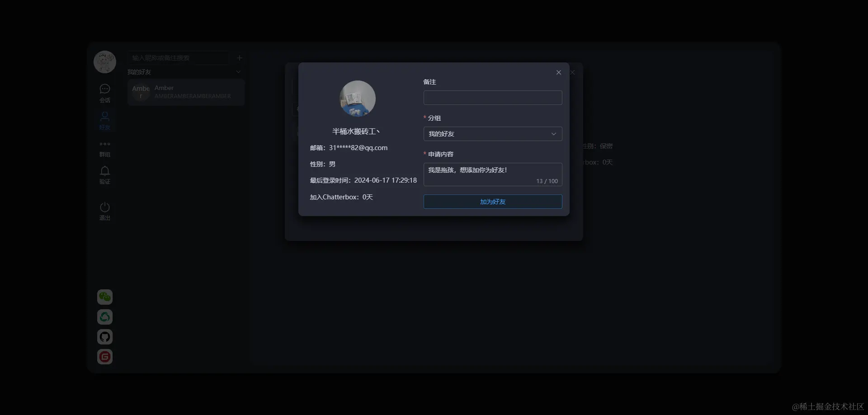Viewport: 868px width, 415px height.
Task: Select Amber from the friends list
Action: pyautogui.click(x=186, y=92)
